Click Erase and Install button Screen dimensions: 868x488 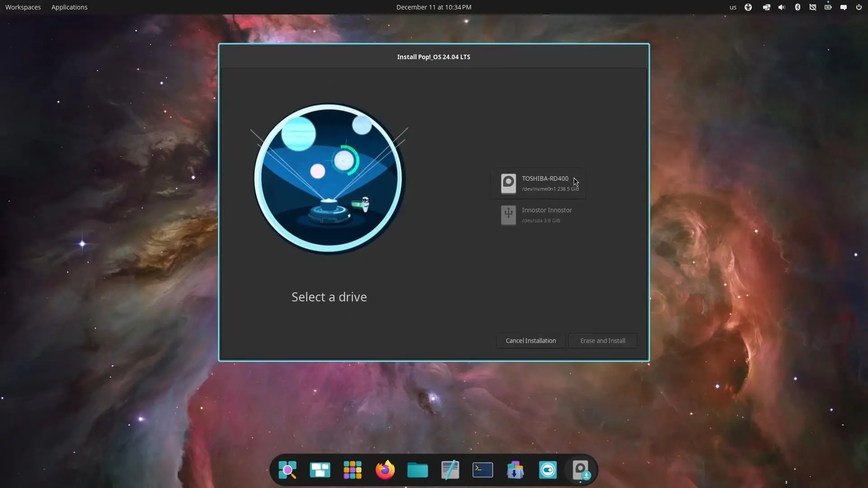pyautogui.click(x=603, y=341)
